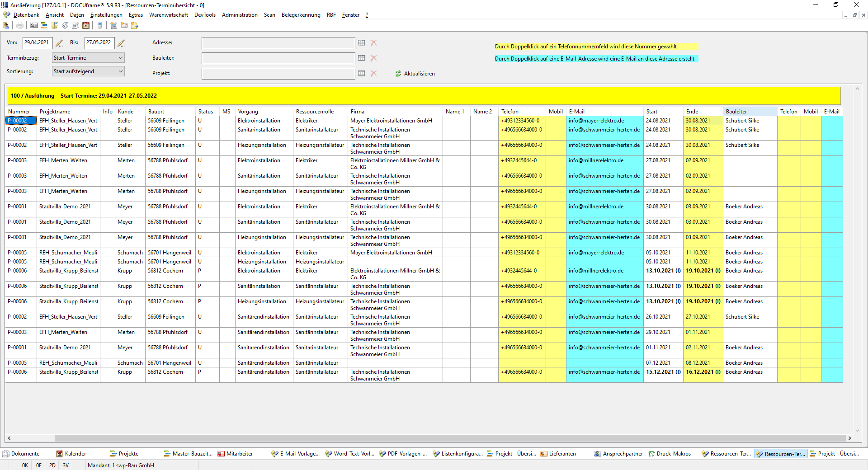Click the 0K status bar button
The height and width of the screenshot is (470, 868).
tap(25, 465)
